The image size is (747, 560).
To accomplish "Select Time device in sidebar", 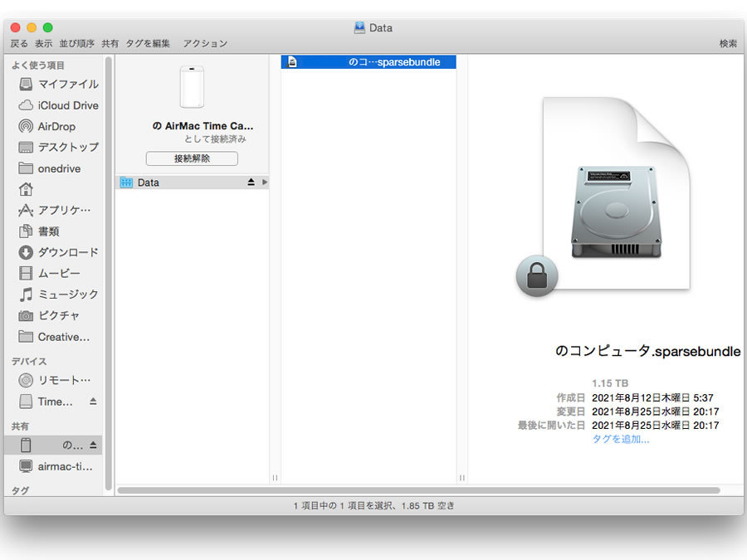I will (46, 402).
